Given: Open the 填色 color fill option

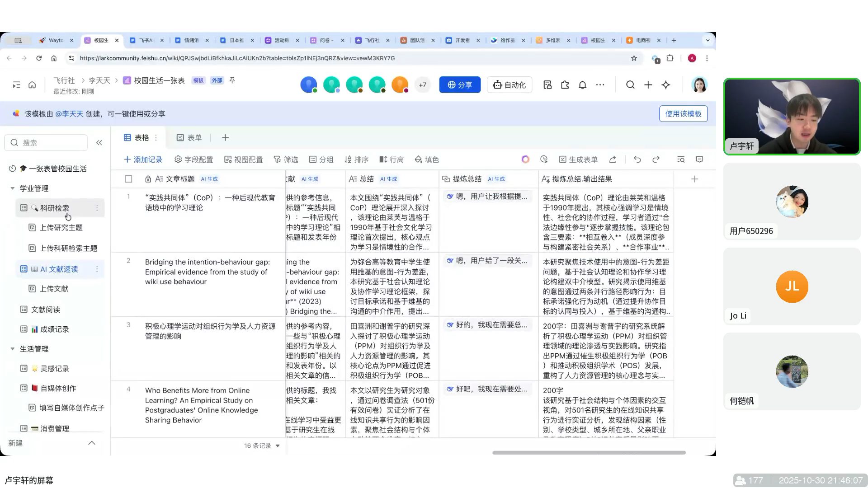Looking at the screenshot, I should coord(427,160).
